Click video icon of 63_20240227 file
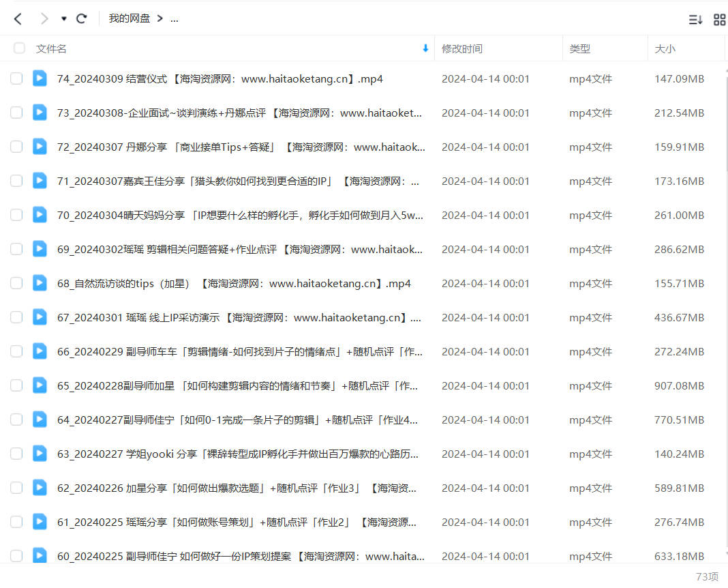Screen dimensions: 728x588 40,454
